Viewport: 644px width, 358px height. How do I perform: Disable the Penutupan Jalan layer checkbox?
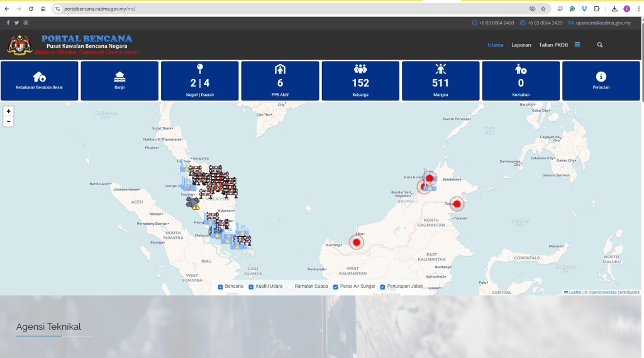(x=382, y=286)
